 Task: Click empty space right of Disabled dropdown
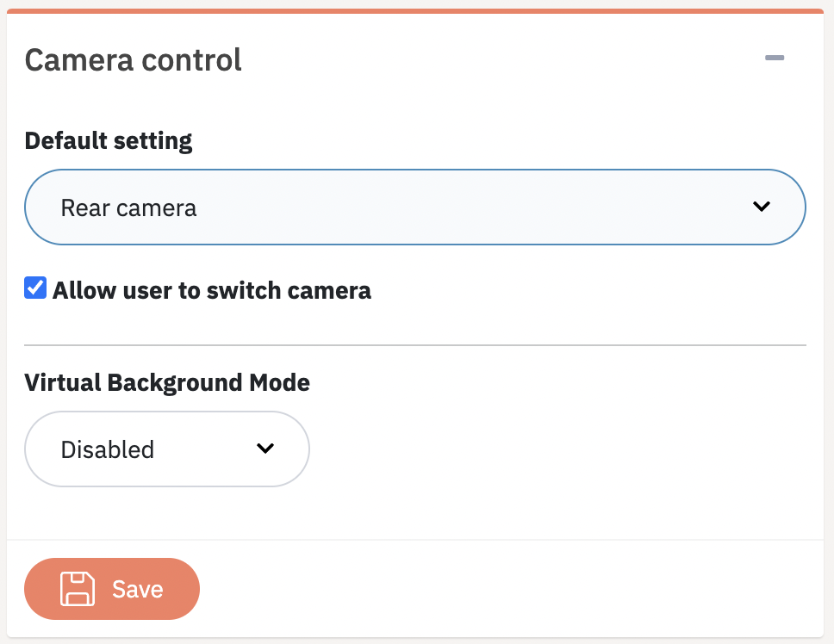(x=558, y=449)
